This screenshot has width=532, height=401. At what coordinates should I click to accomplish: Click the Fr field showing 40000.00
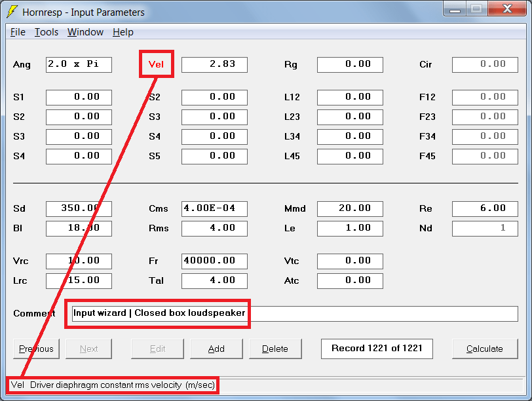tap(214, 261)
